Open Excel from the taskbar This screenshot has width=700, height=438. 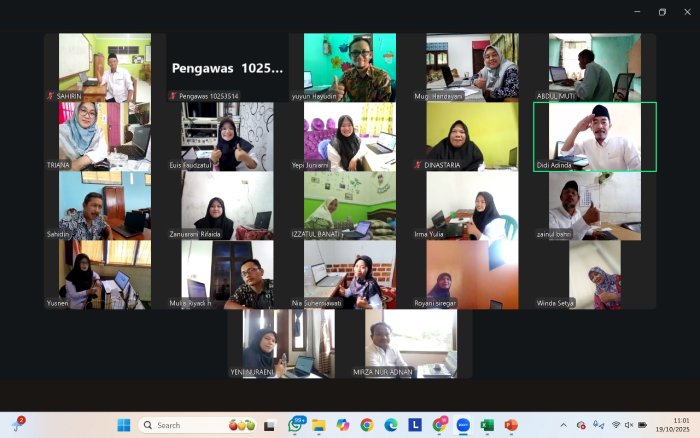point(487,425)
